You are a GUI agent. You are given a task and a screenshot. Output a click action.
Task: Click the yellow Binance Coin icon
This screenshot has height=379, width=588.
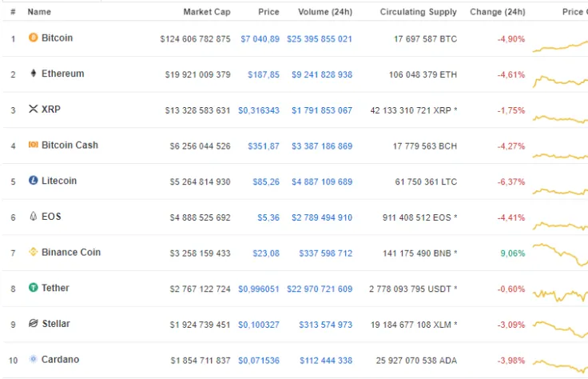pos(34,252)
